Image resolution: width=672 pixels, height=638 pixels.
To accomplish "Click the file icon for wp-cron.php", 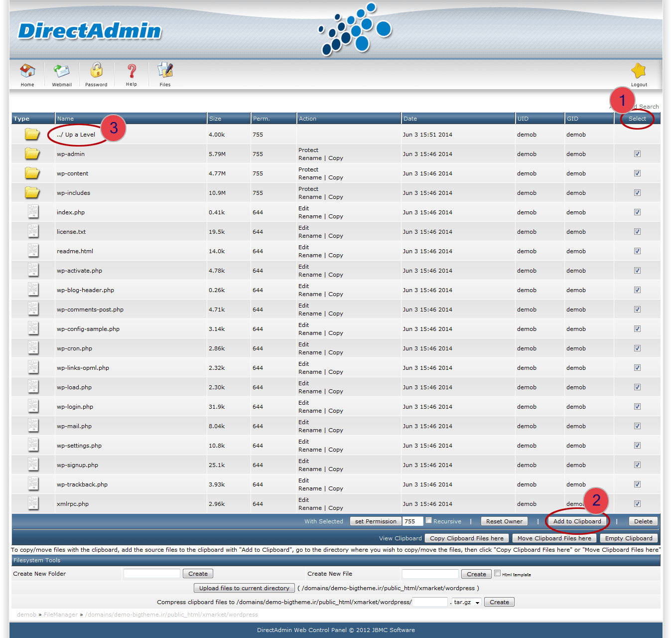I will coord(33,348).
